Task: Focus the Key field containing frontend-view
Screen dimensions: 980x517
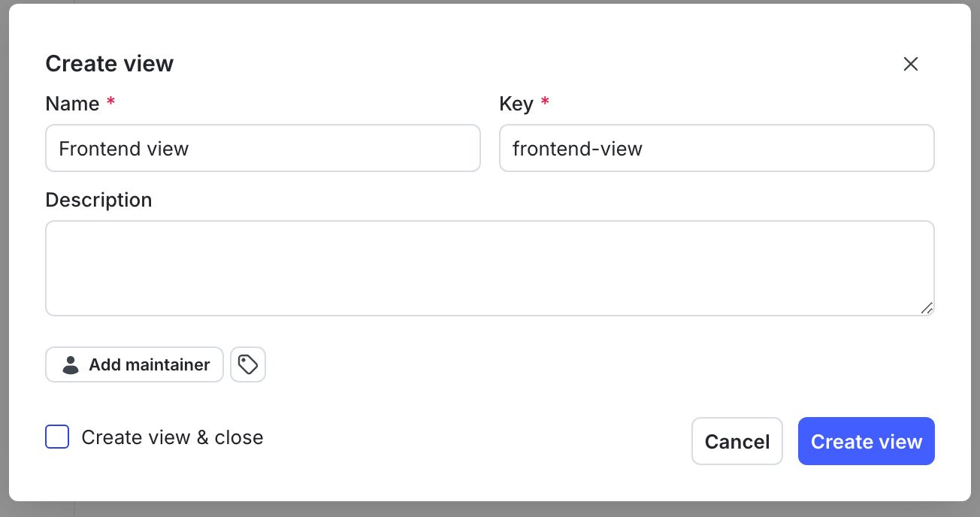Action: [x=717, y=148]
